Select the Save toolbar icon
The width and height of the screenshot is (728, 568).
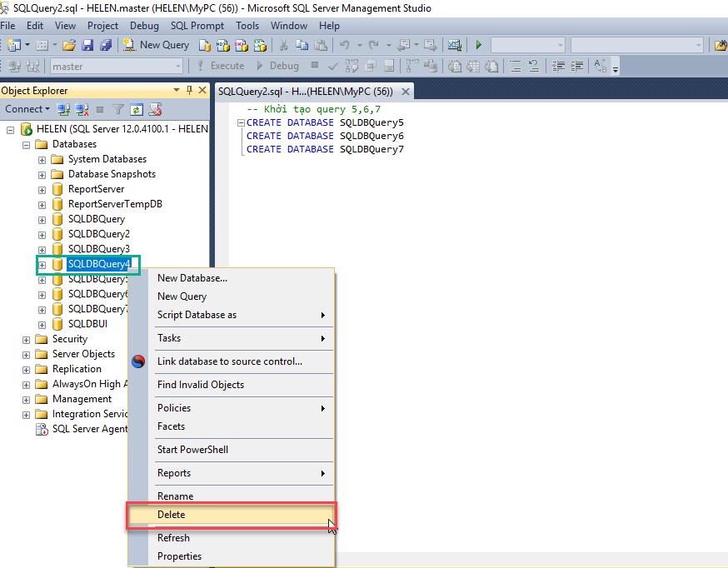[88, 44]
